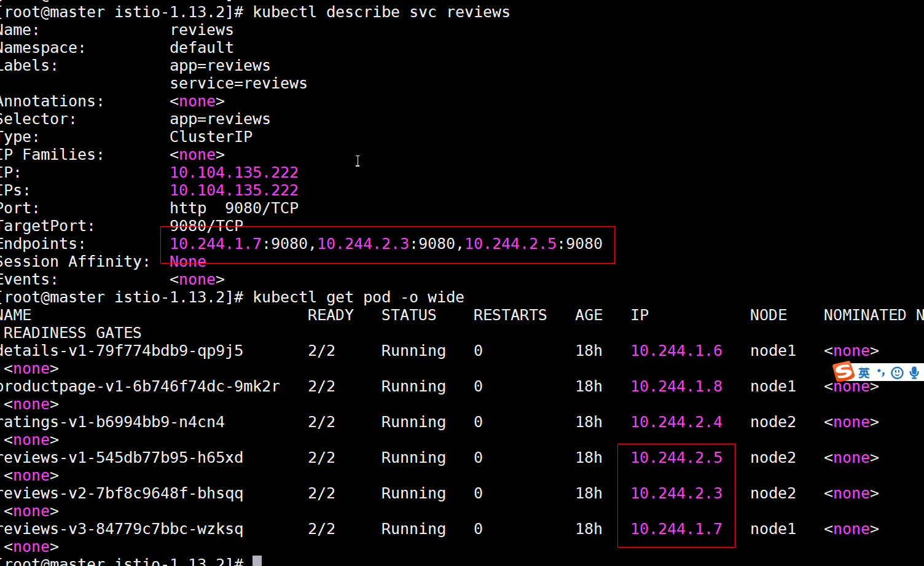Click 'node1' in the reviews-v3 row

click(x=773, y=529)
